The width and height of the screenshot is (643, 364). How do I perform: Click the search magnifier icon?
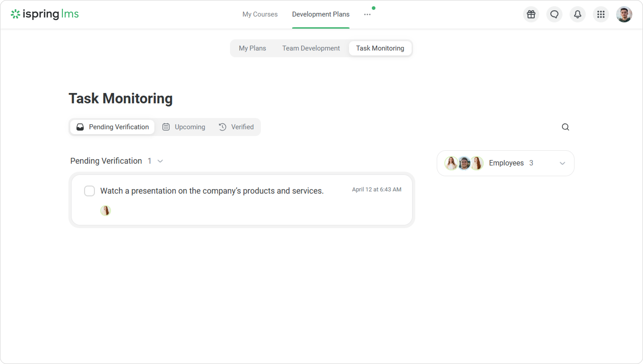coord(565,127)
